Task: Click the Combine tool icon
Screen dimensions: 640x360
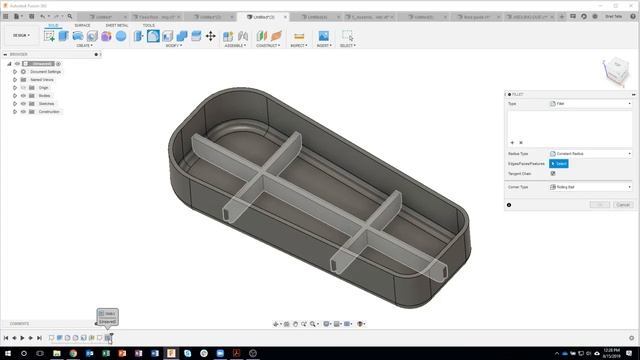Action: (x=182, y=36)
